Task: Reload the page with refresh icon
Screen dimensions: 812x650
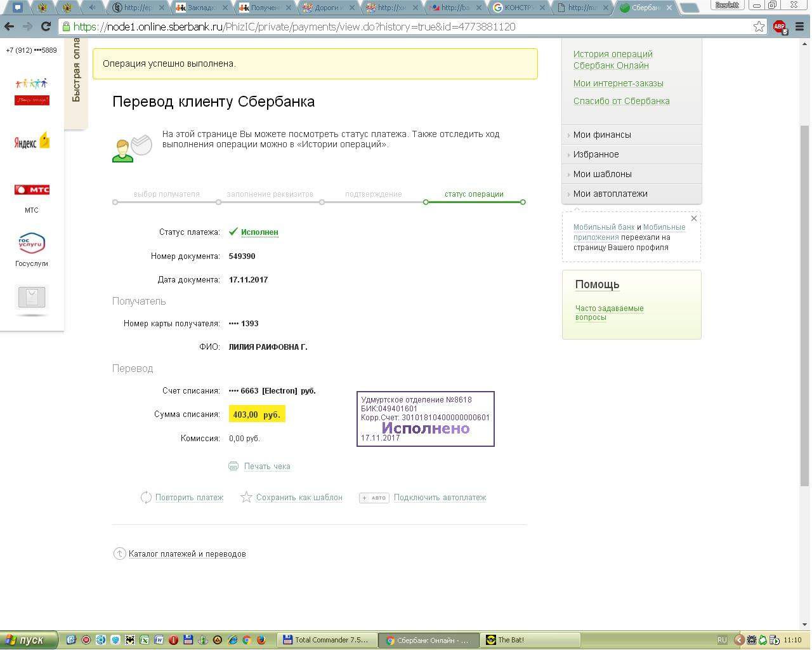Action: 46,27
